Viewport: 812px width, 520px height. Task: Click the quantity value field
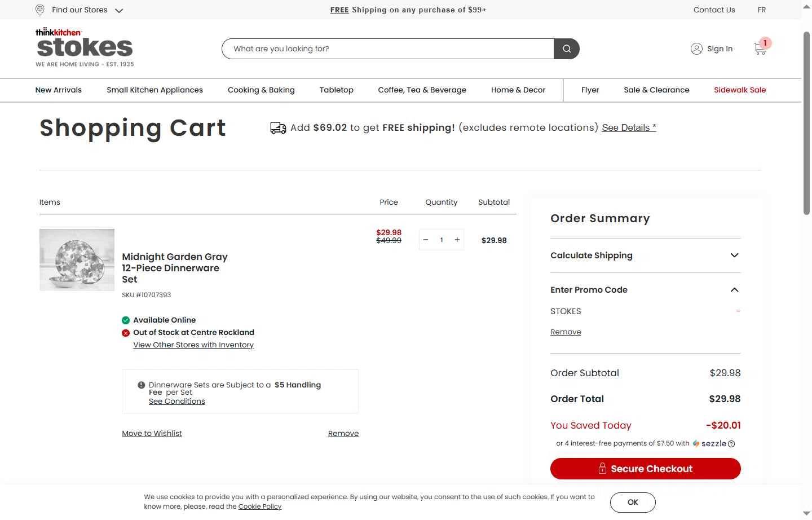(x=442, y=240)
